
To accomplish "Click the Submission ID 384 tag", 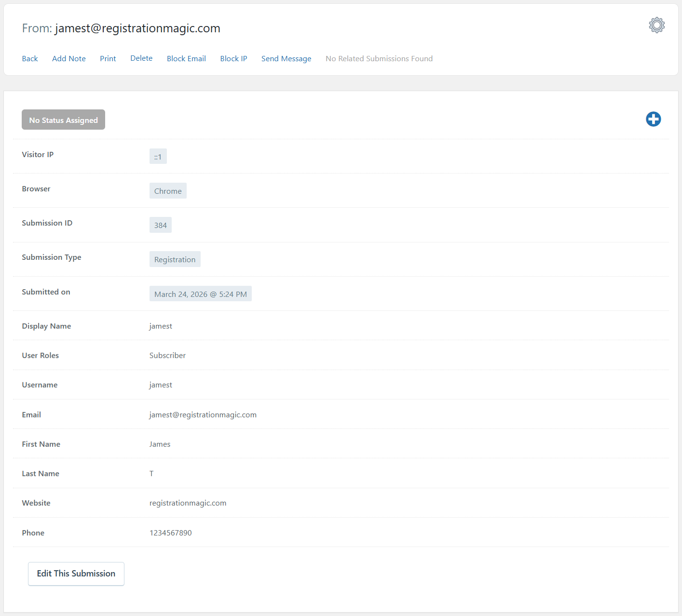I will [x=161, y=225].
